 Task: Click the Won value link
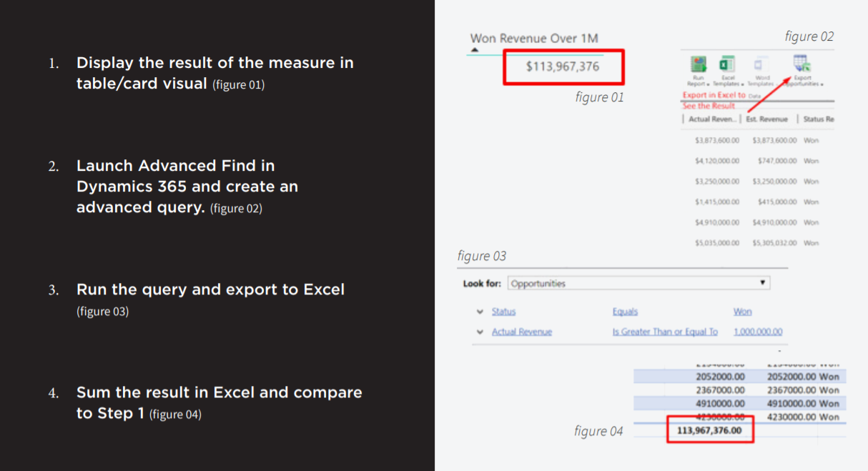[742, 312]
